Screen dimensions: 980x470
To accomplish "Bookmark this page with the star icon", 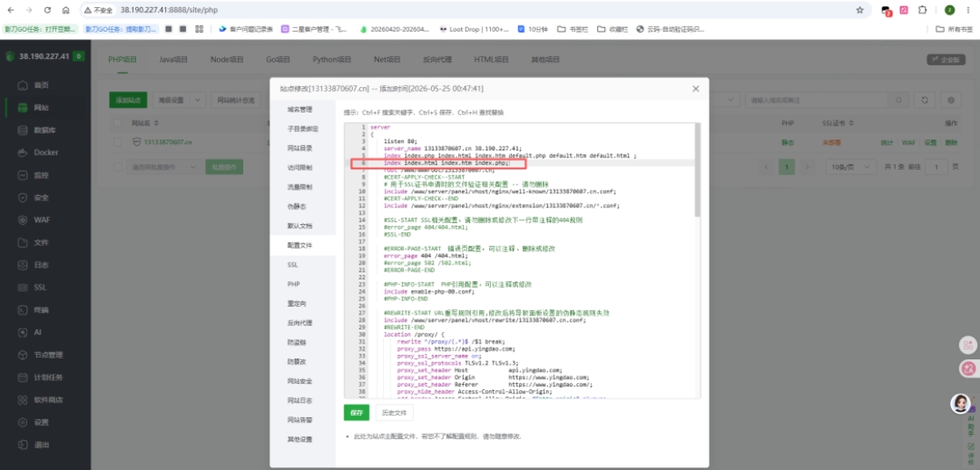I will click(x=860, y=10).
